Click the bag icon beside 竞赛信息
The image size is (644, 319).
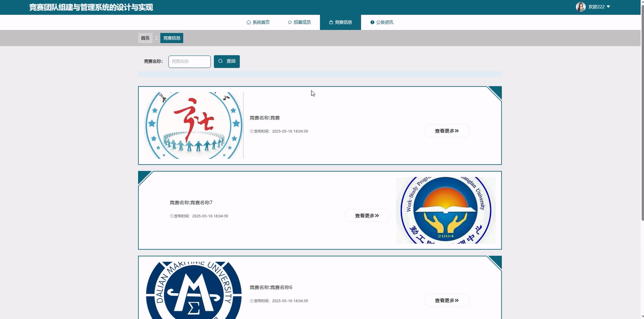[x=331, y=22]
